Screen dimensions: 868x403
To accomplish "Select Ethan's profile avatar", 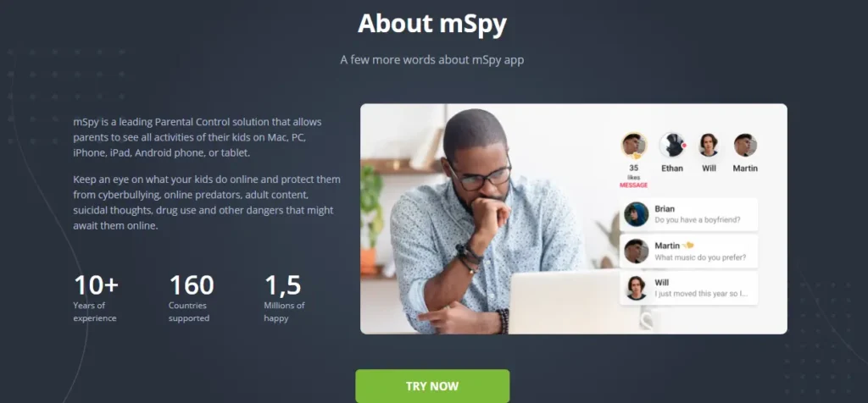I will [x=672, y=146].
